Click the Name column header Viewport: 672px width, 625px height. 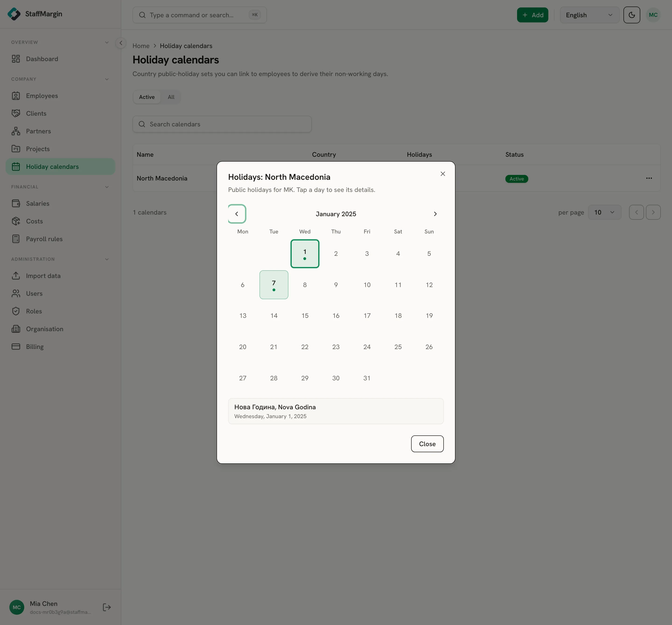145,155
